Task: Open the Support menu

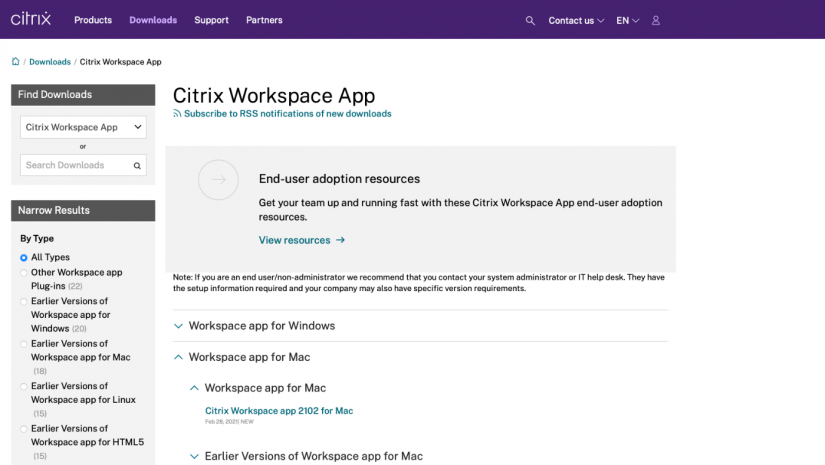Action: (x=212, y=20)
